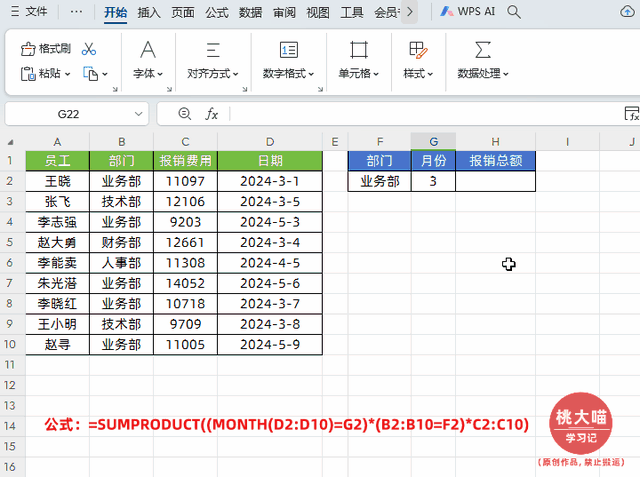Select the cell 赵大勇
The image size is (640, 477).
click(58, 242)
